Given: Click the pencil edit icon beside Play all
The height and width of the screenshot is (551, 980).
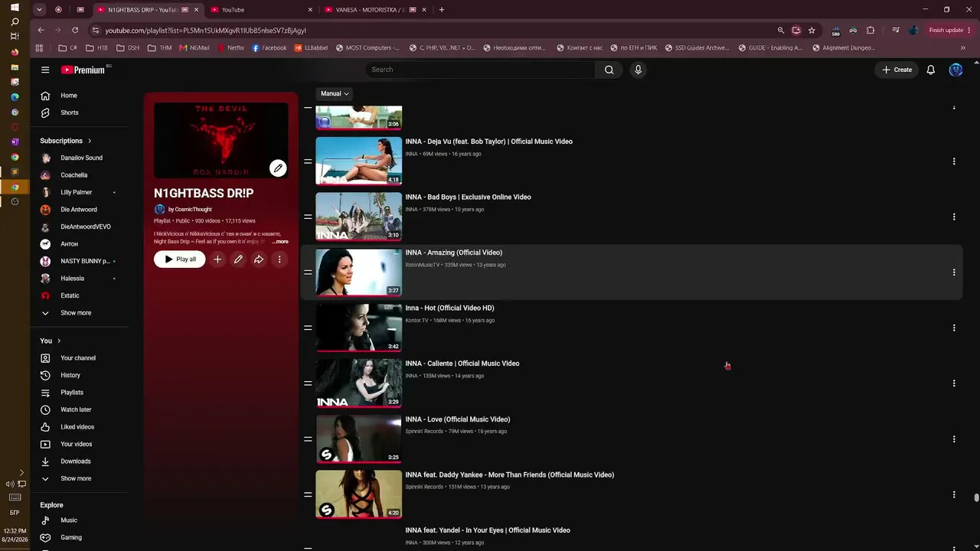Looking at the screenshot, I should [238, 259].
